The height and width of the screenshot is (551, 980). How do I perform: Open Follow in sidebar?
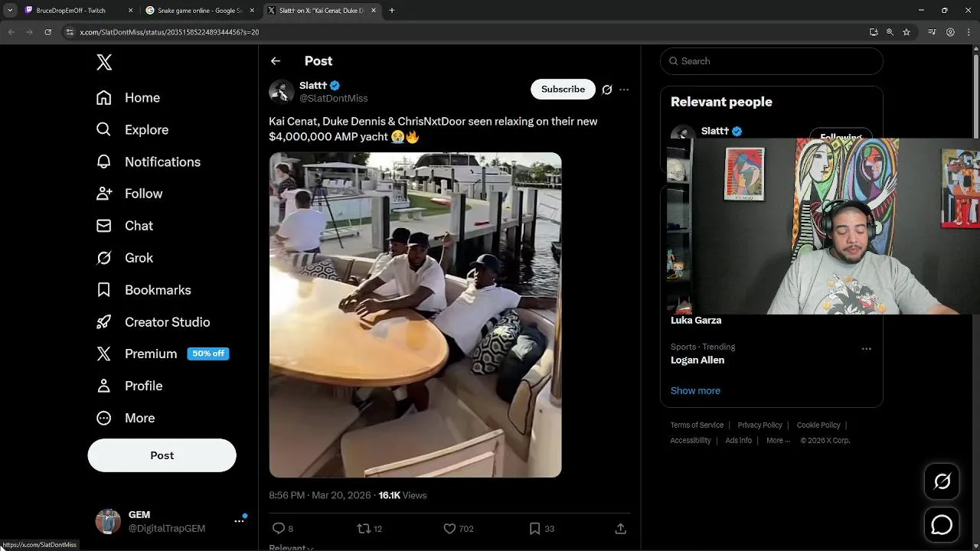(x=129, y=194)
